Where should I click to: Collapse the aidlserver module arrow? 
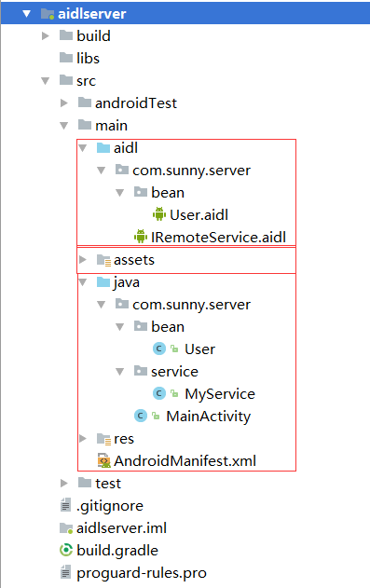tap(26, 14)
